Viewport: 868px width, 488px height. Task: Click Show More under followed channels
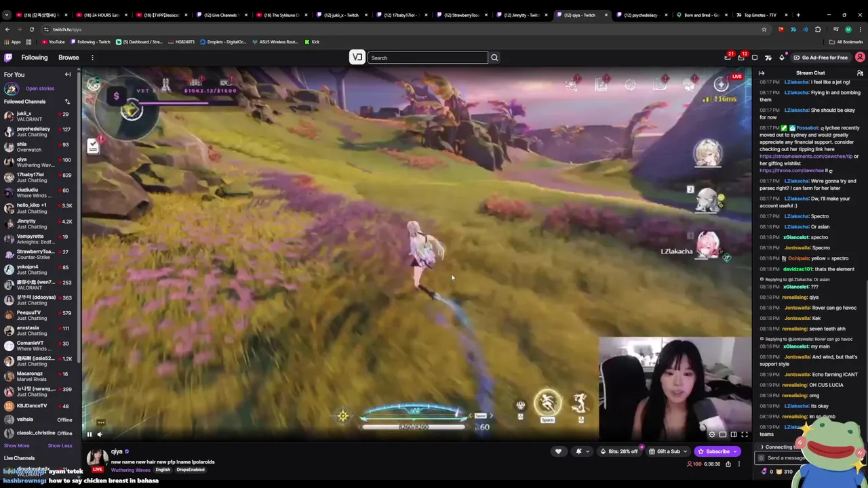pyautogui.click(x=16, y=446)
